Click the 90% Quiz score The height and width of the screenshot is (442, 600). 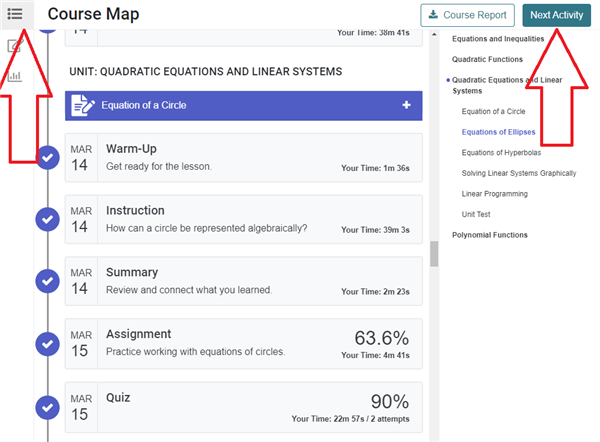click(390, 401)
